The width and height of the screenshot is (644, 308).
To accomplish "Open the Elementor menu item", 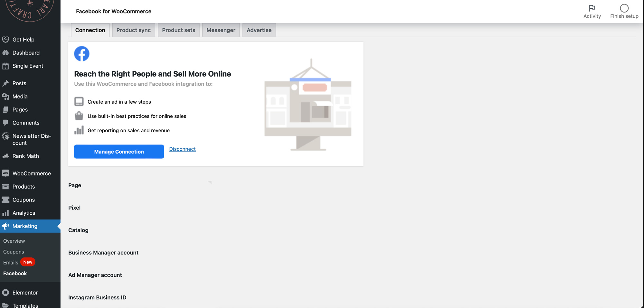I will [25, 293].
